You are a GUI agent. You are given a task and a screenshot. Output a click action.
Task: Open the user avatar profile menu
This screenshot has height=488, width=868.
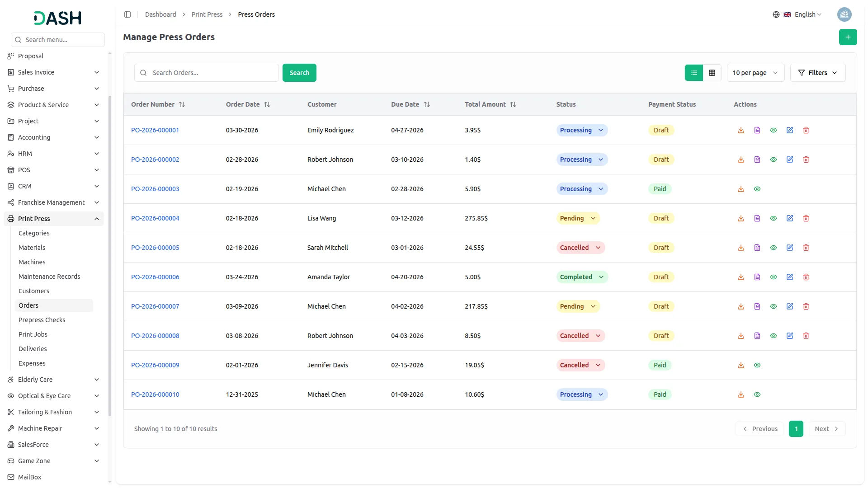844,14
